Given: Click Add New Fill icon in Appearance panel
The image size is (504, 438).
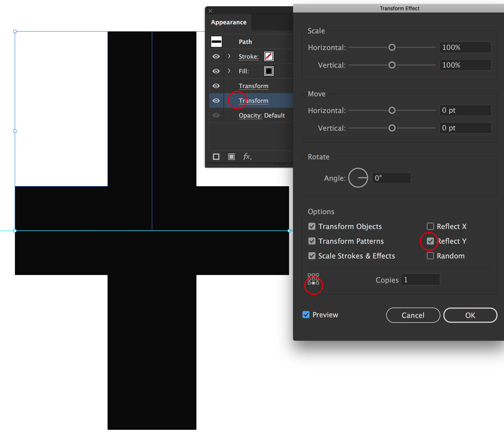Looking at the screenshot, I should pos(231,157).
